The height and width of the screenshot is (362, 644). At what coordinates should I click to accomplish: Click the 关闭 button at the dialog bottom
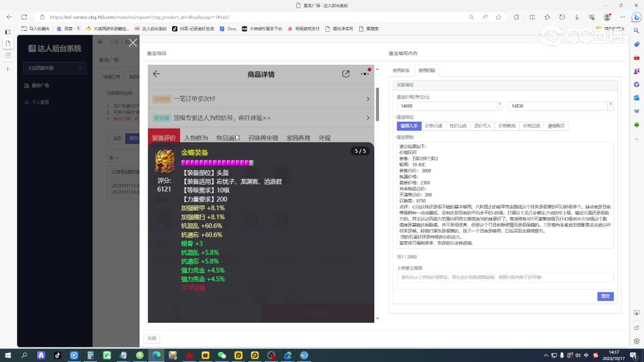click(x=152, y=338)
